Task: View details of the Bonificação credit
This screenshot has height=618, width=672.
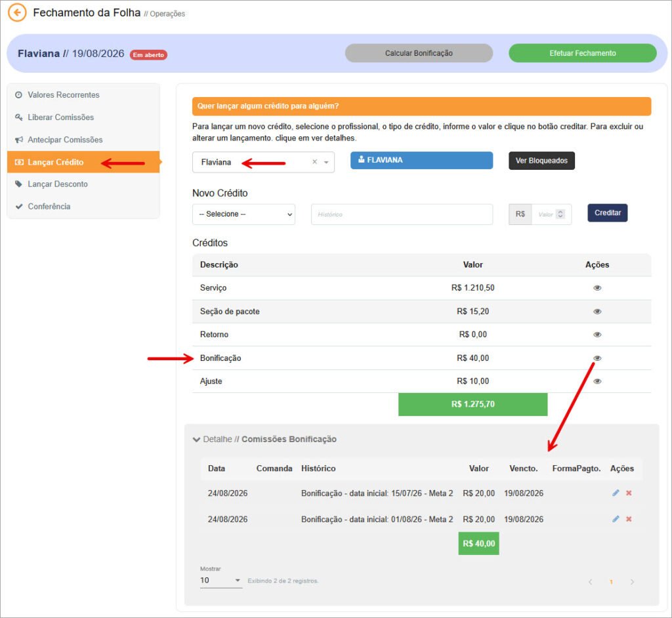Action: (597, 358)
